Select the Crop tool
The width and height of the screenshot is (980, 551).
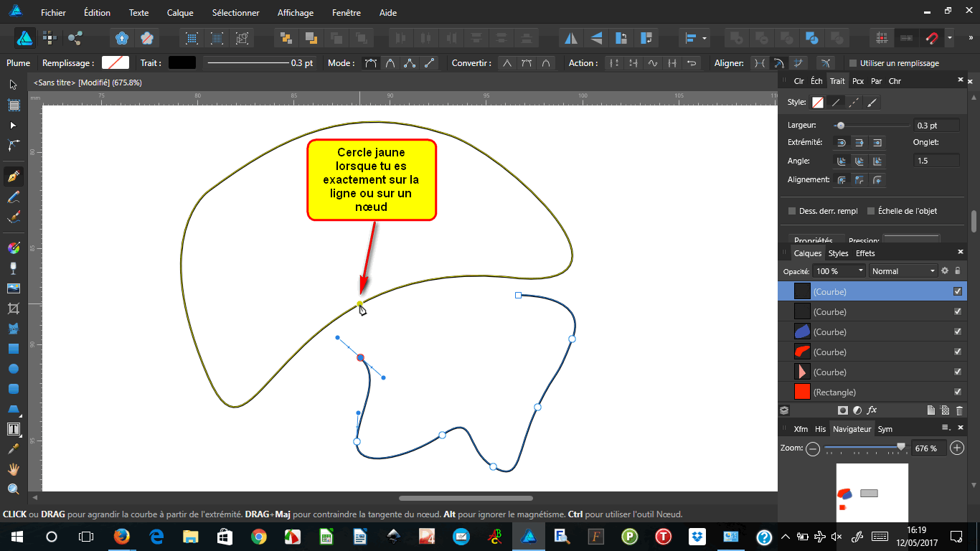pos(13,309)
